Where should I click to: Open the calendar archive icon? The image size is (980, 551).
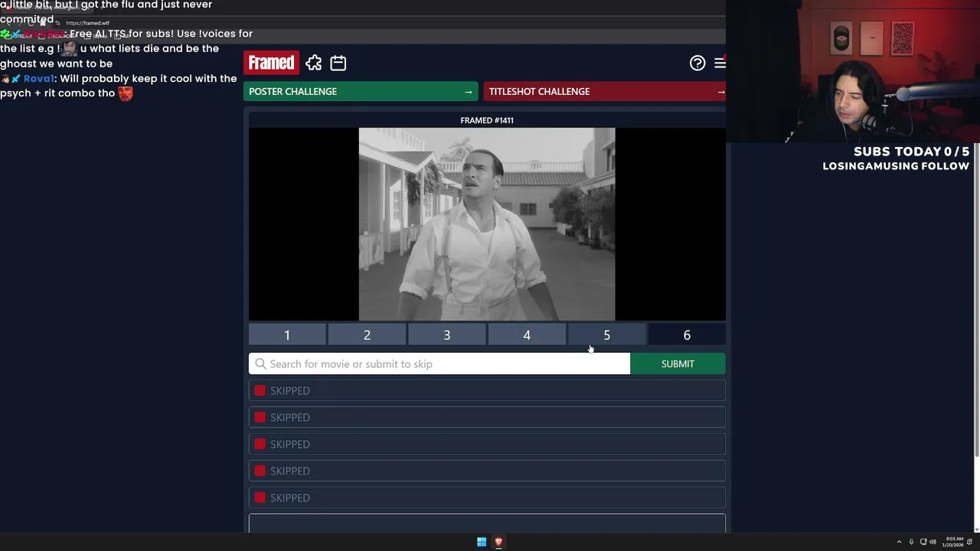(338, 63)
